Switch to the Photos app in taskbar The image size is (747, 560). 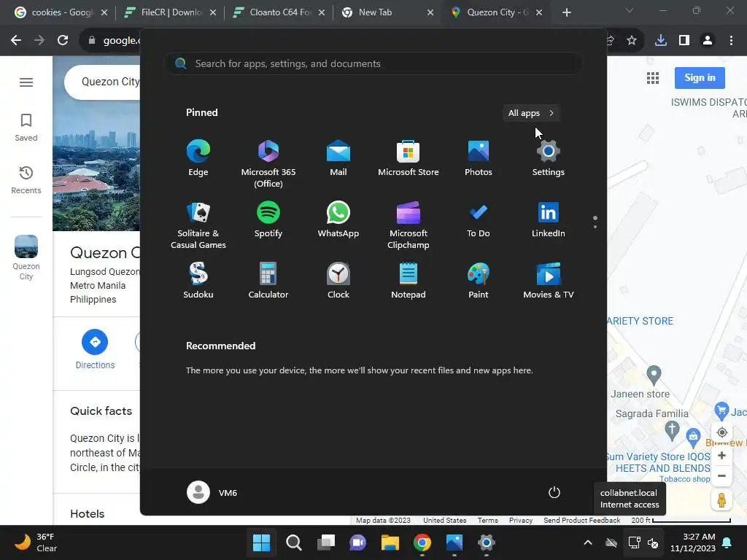click(454, 542)
